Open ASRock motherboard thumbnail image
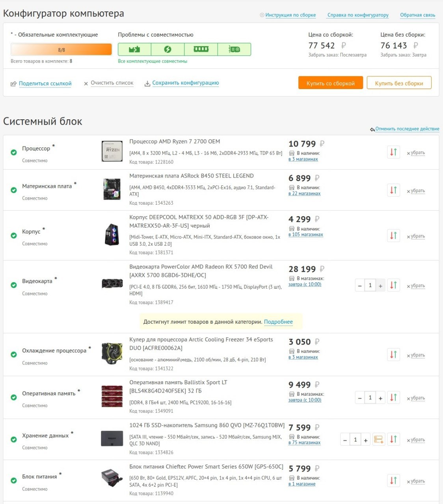Viewport: 443px width, 504px height. coord(112,189)
